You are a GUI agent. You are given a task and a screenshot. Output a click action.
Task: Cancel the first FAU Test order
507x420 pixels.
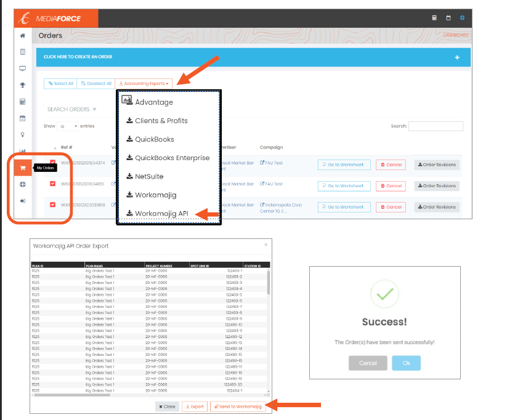point(391,165)
